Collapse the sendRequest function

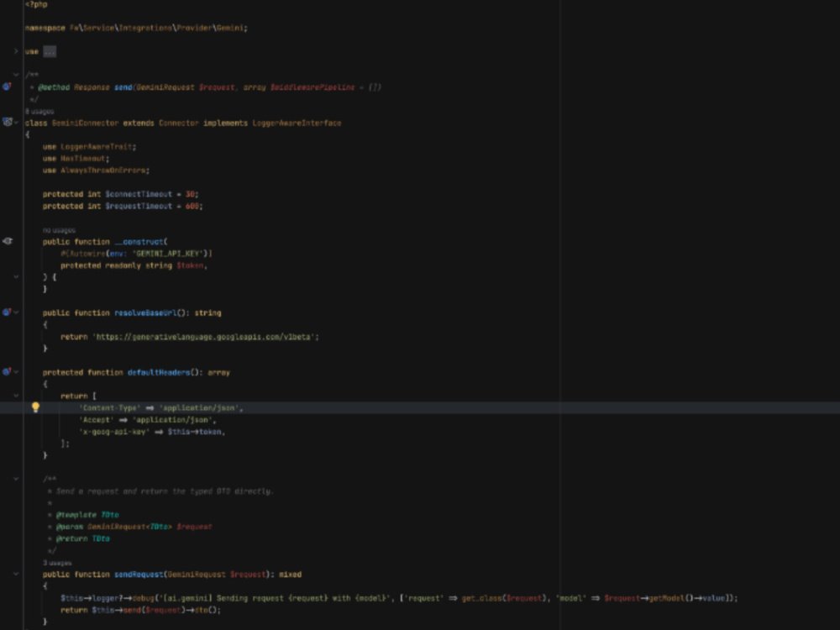[16, 574]
